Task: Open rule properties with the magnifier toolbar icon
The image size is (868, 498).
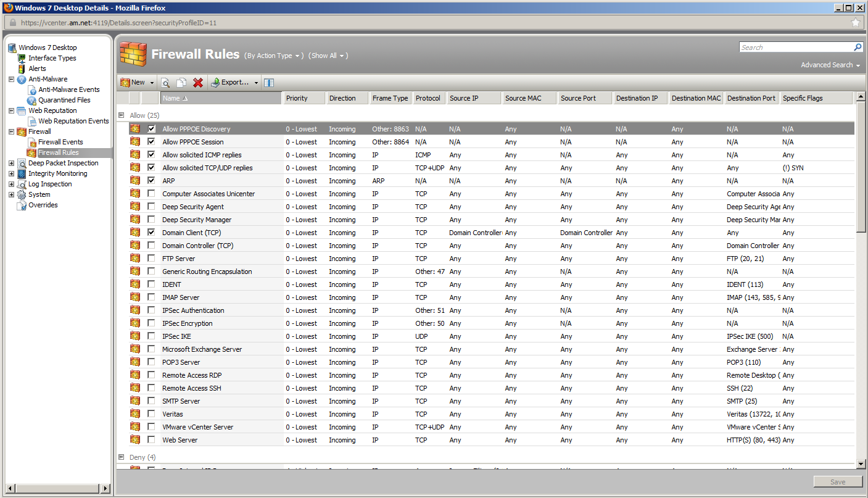Action: tap(165, 83)
